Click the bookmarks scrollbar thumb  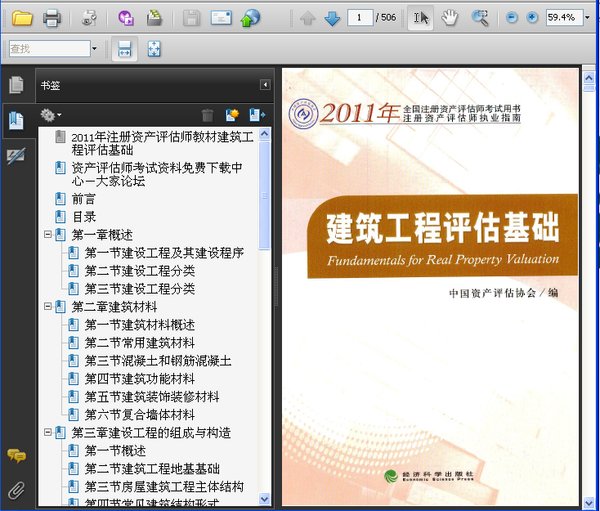264,195
